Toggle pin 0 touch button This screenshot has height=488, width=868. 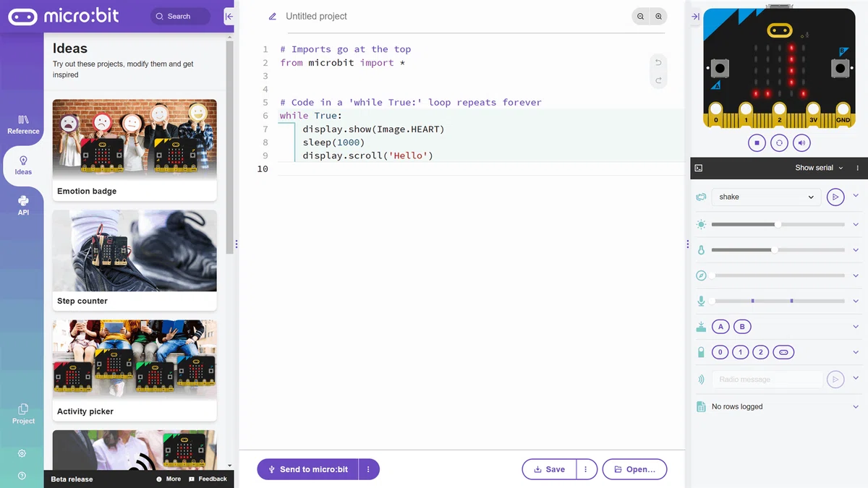pyautogui.click(x=720, y=352)
